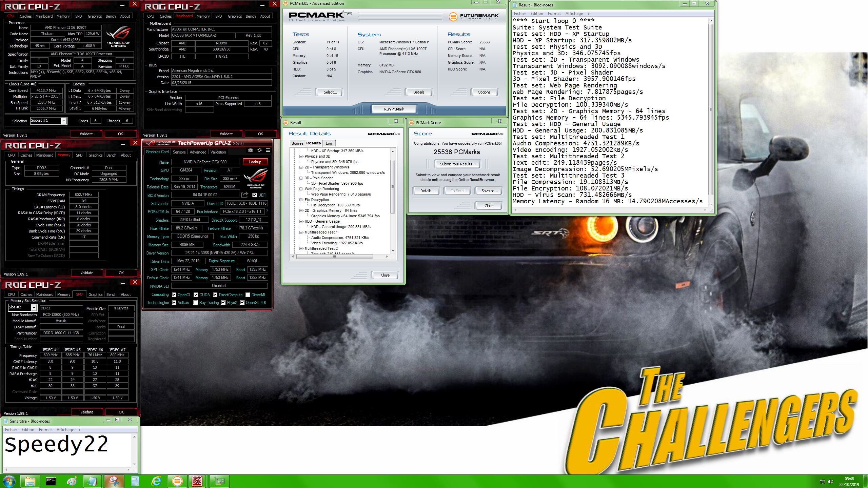Click the GPU-Z refresh icon
Screen dimensions: 868x488
pyautogui.click(x=259, y=150)
